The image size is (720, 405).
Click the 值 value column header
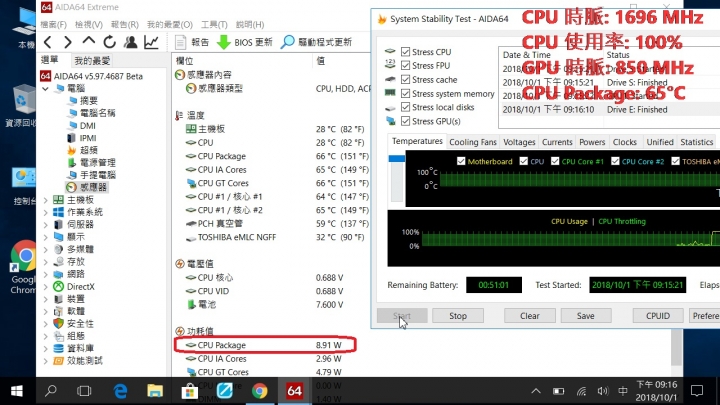[x=321, y=60]
